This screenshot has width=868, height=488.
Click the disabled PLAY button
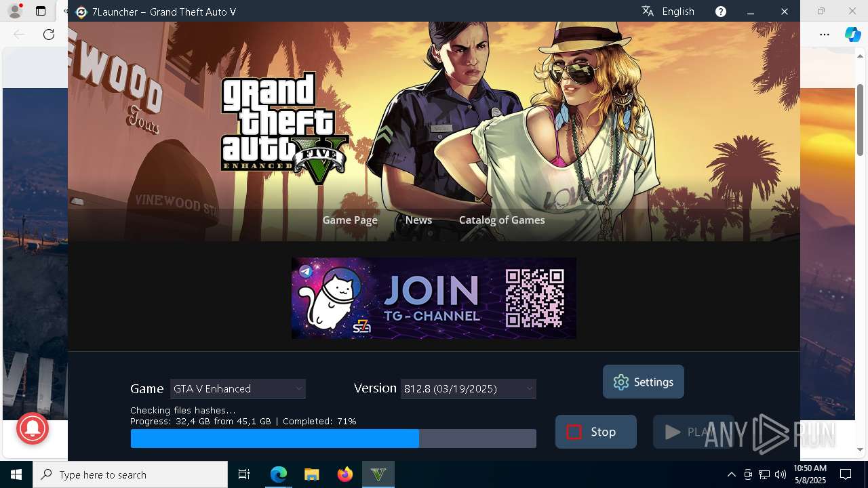coord(693,432)
